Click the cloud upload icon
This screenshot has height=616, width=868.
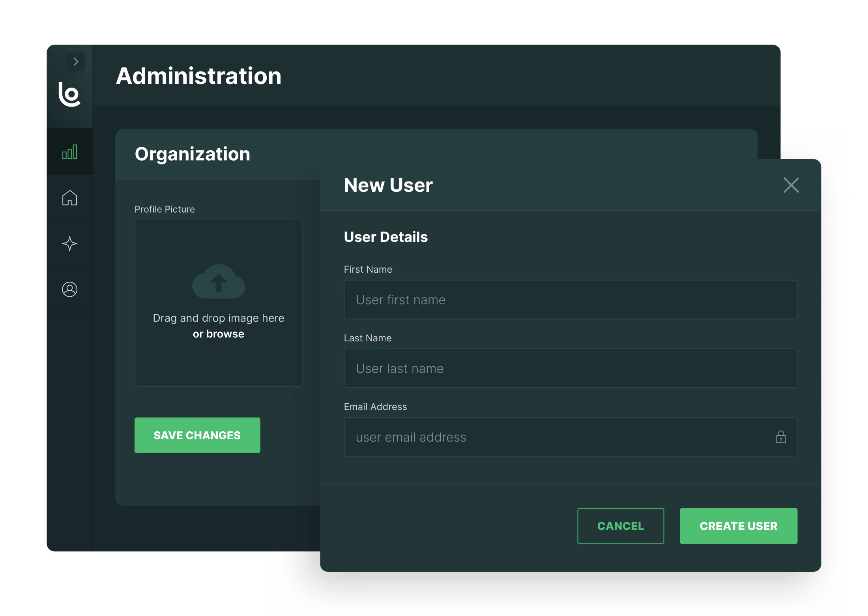218,281
